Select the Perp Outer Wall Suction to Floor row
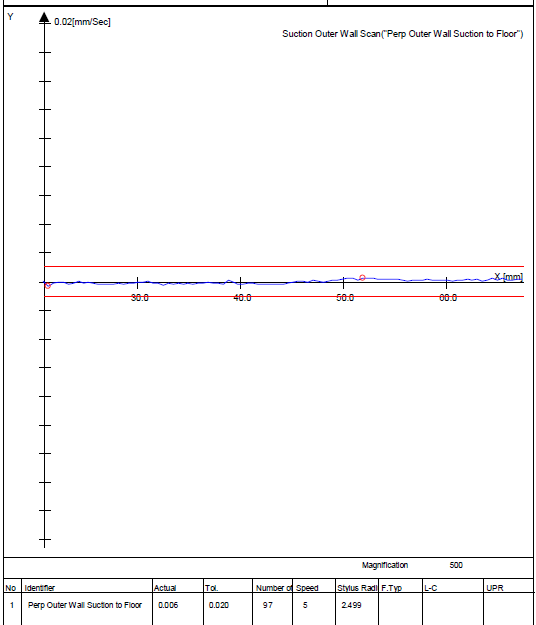 [269, 605]
